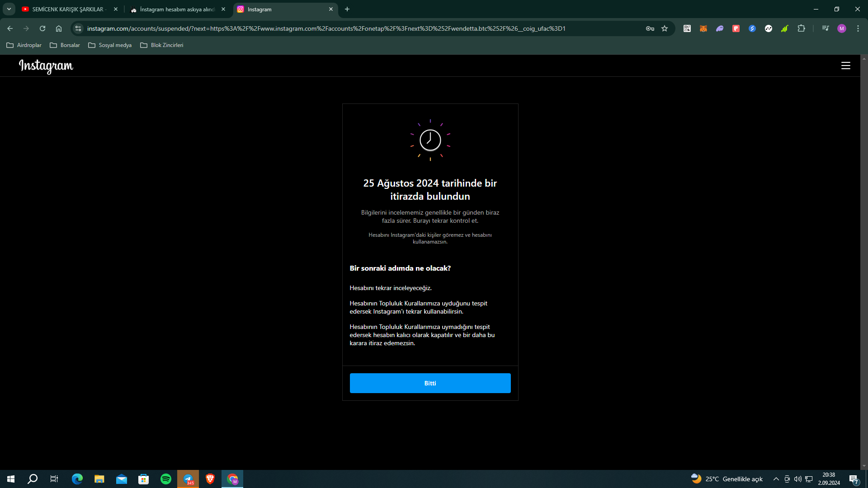Close the İnstagram hesabım askıya alındı tab

223,9
